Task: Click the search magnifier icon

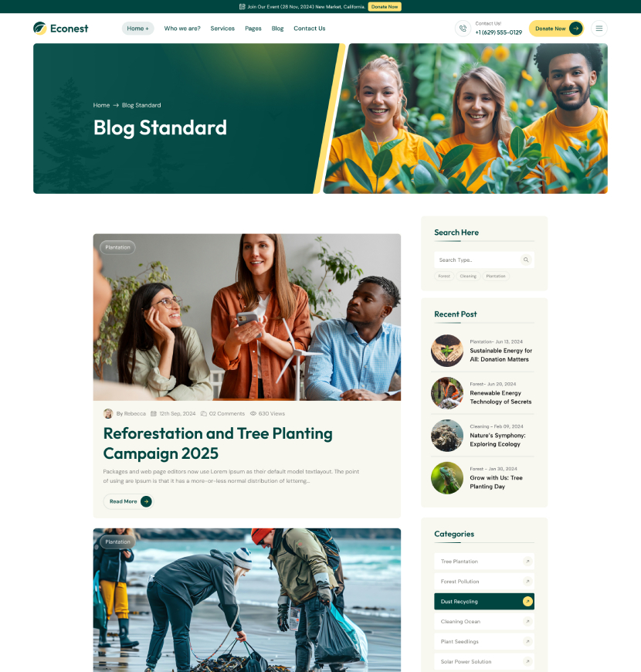Action: [x=526, y=260]
